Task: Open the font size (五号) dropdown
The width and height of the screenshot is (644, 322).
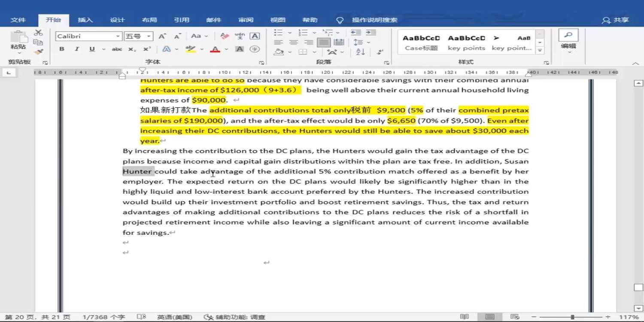Action: pos(149,36)
